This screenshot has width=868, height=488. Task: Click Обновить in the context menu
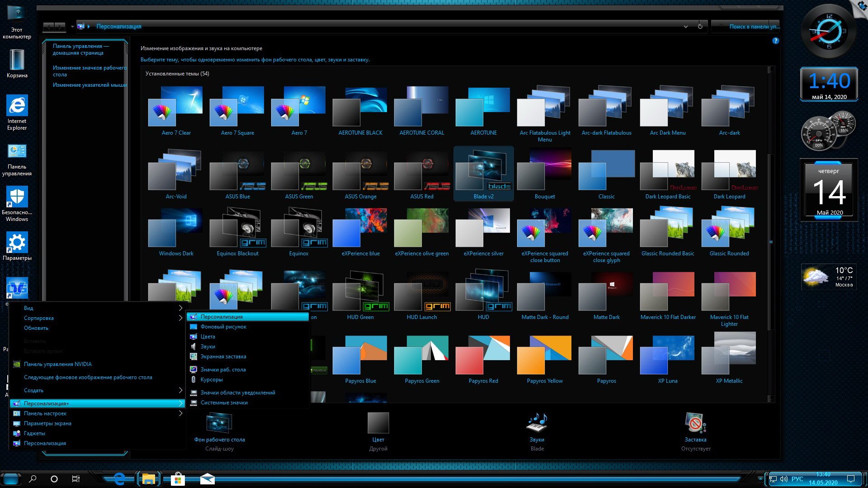[x=98, y=328]
